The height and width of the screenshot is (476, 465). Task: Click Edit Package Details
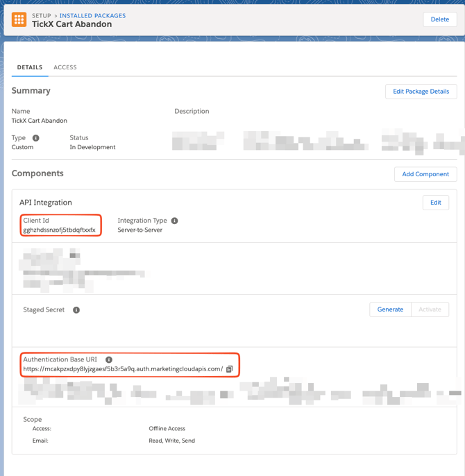pos(421,92)
